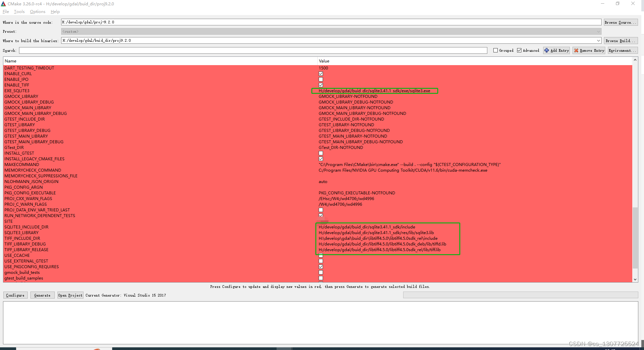Image resolution: width=644 pixels, height=350 pixels.
Task: Open the Options menu
Action: 37,12
